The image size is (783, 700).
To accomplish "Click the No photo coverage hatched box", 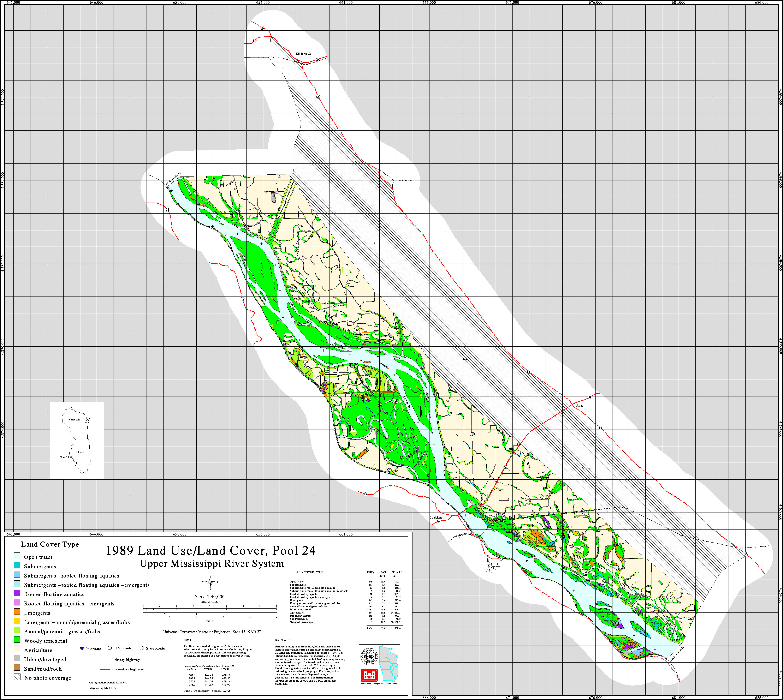I will coord(17,677).
